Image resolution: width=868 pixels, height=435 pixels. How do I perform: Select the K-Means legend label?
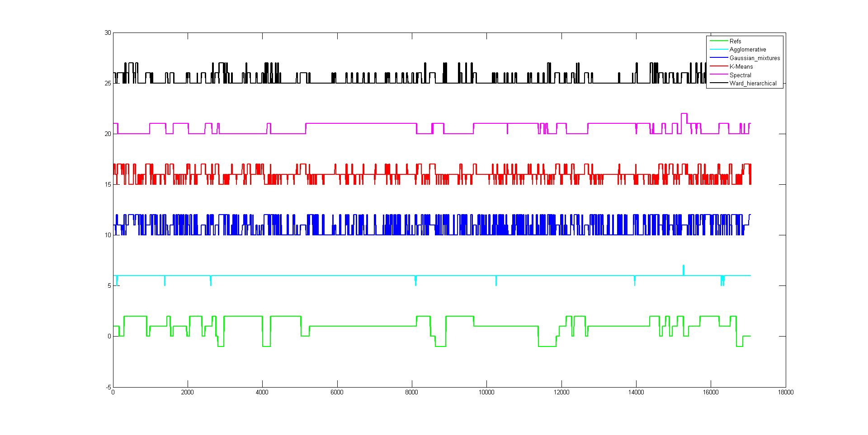[741, 66]
